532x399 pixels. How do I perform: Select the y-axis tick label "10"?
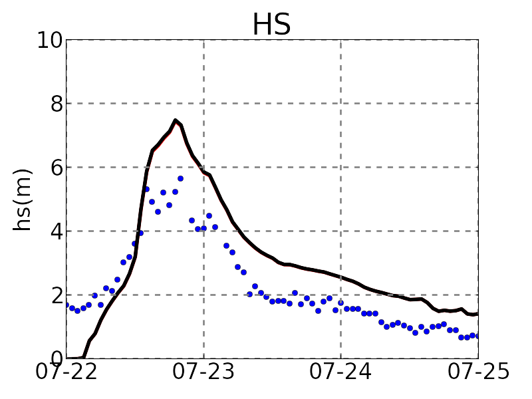(x=50, y=41)
